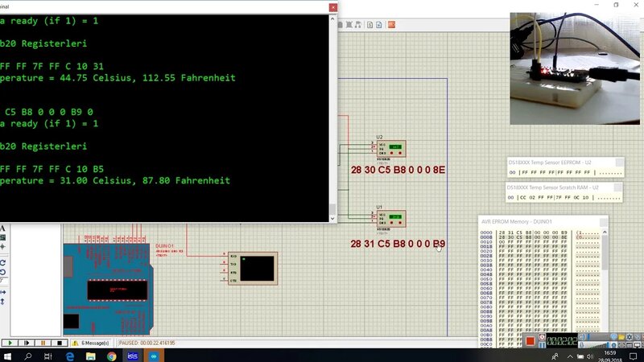
Task: Open the 6 Message(s) log
Action: pos(91,343)
